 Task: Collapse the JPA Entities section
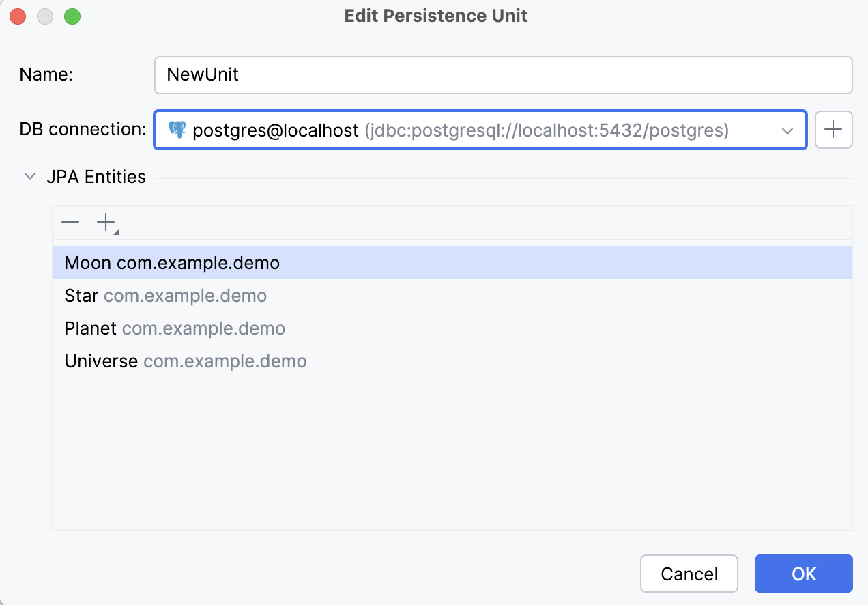point(30,177)
